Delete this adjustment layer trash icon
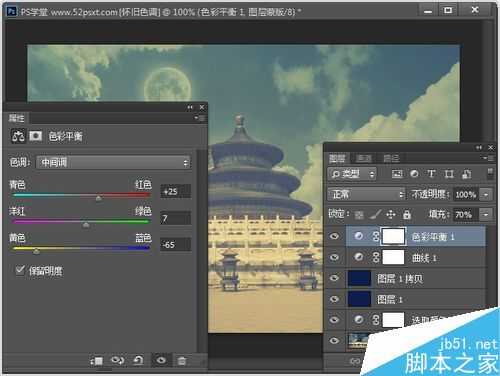 (x=182, y=360)
